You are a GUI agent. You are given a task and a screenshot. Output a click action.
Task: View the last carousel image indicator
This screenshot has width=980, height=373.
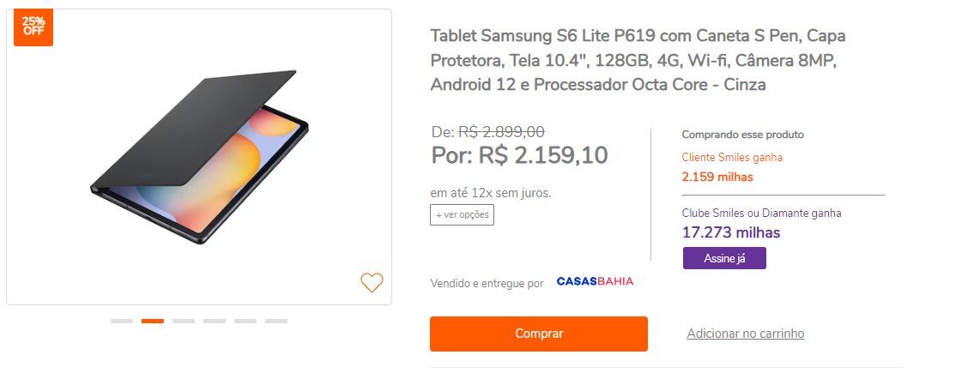[x=276, y=322]
